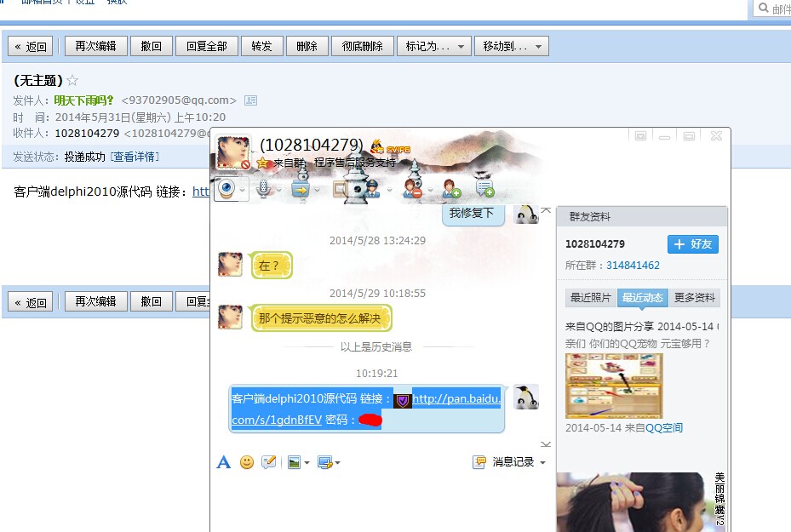This screenshot has width=791, height=532.
Task: Expand the dropdown arrow next to police icon
Action: (x=389, y=190)
